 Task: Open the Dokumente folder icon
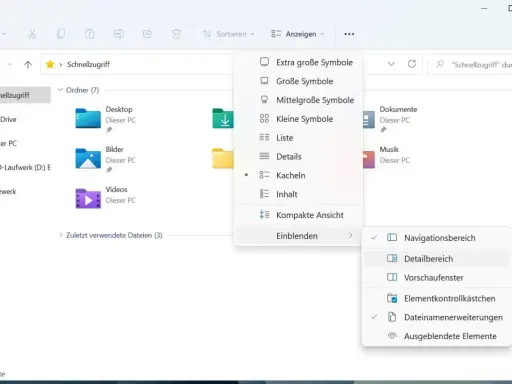coord(369,119)
